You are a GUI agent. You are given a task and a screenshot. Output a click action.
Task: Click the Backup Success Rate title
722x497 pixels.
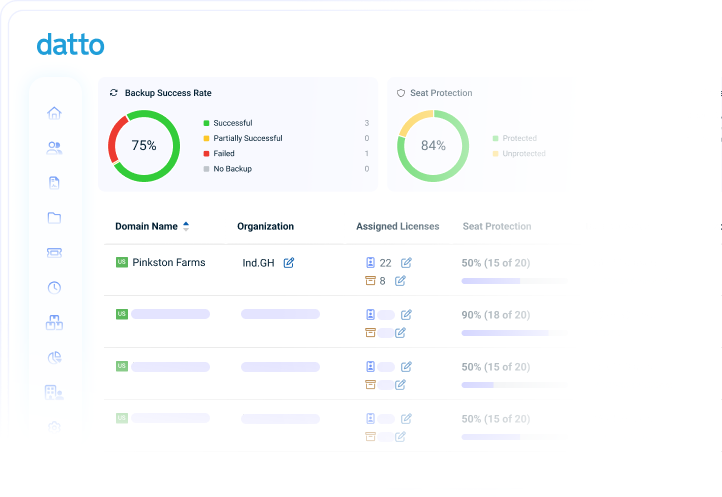(168, 93)
